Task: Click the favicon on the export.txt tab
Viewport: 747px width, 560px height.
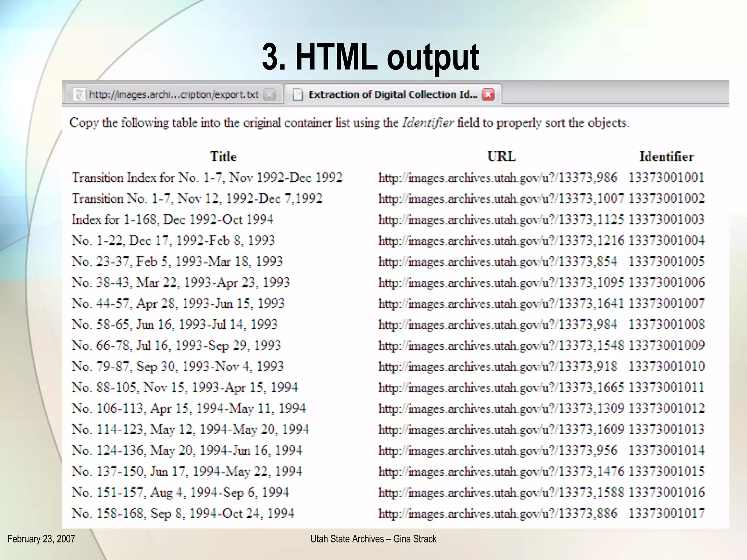Action: tap(80, 95)
